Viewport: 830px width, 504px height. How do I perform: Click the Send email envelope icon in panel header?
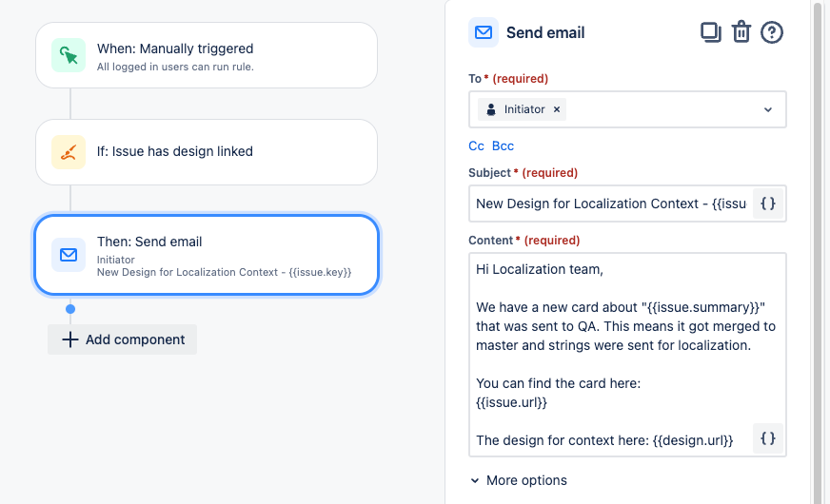pos(484,32)
